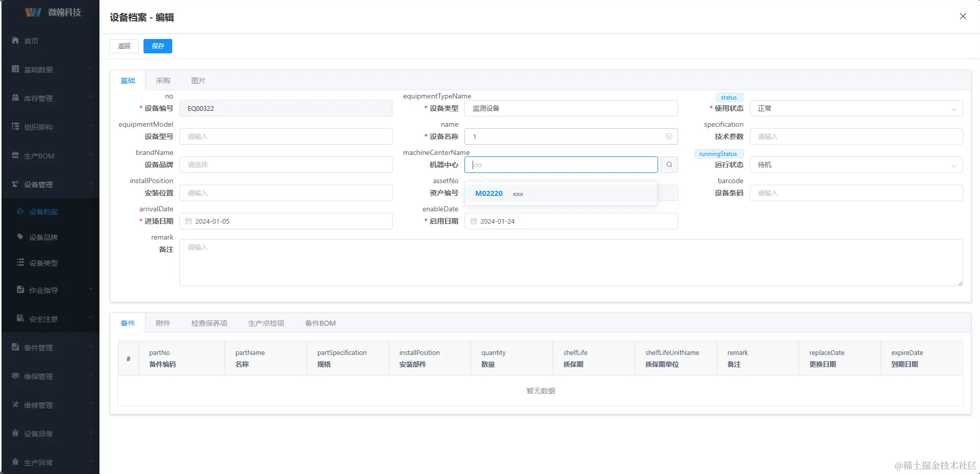Screen dimensions: 980x474
Task: Click the 安全注意 sidebar icon
Action: (21, 319)
